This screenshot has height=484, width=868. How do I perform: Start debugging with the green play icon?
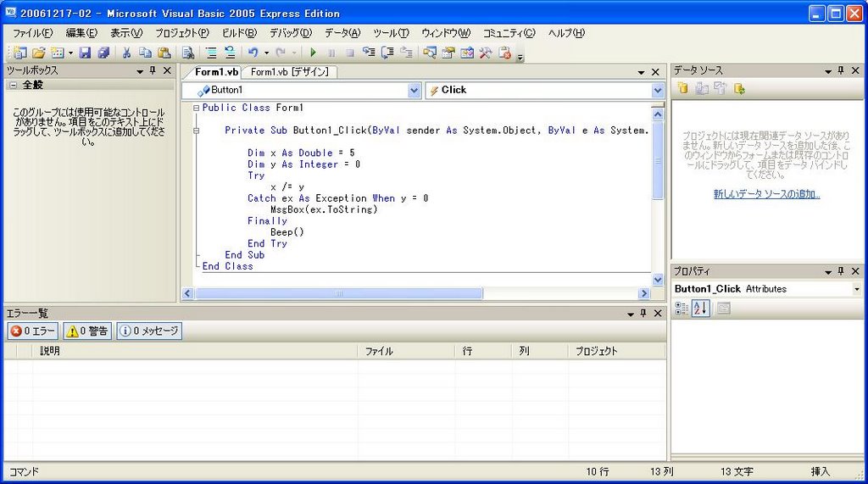pos(314,53)
